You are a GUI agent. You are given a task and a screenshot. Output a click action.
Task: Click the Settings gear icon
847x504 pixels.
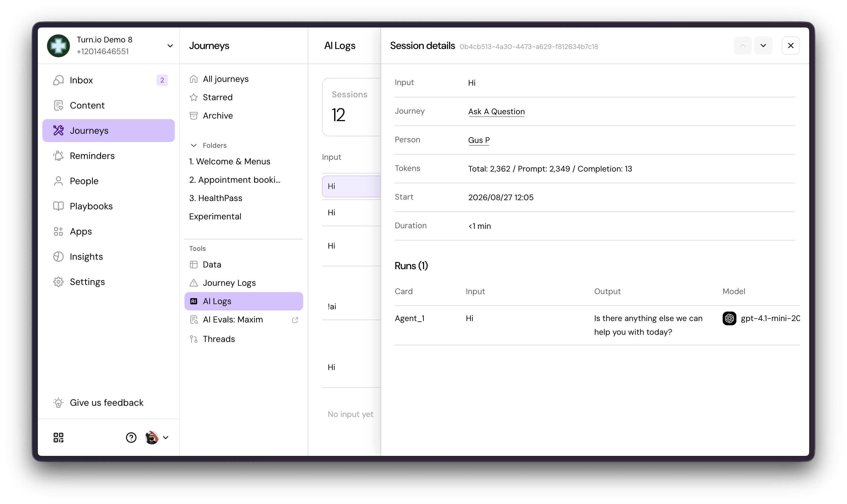click(58, 282)
